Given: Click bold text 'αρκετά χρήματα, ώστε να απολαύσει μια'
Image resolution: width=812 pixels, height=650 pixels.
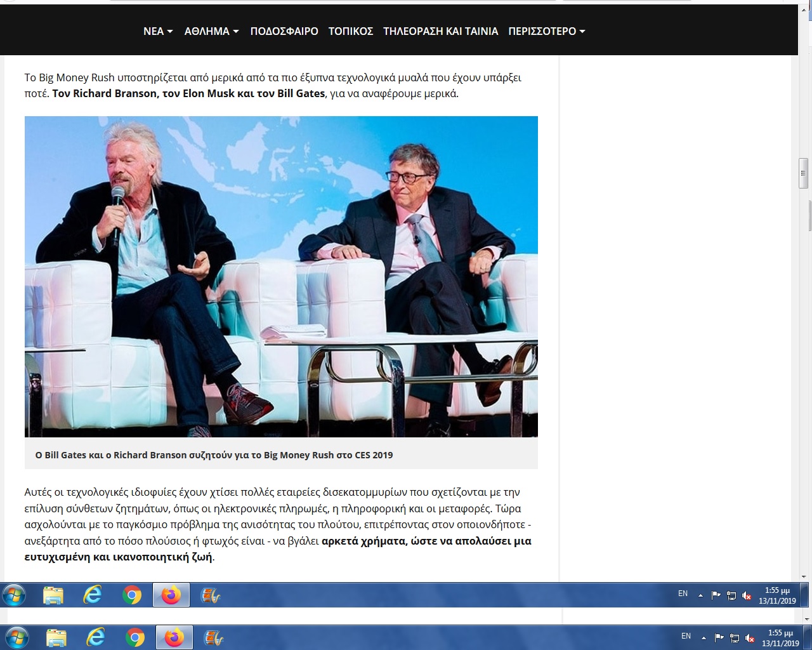Looking at the screenshot, I should tap(426, 541).
